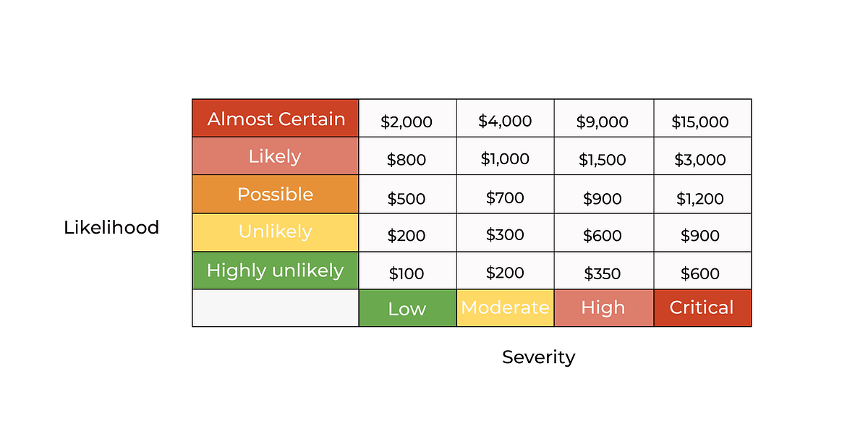Click the orange Possible cell
The image size is (868, 434).
[276, 195]
